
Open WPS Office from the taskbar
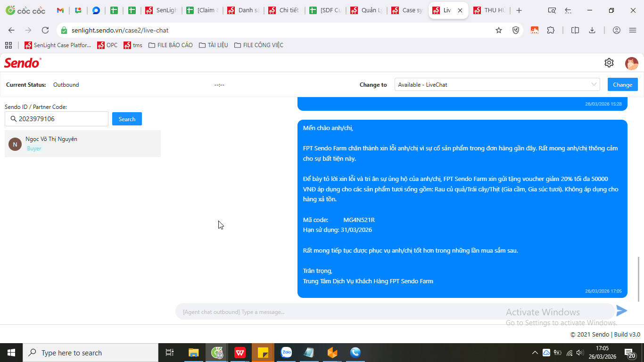click(240, 353)
